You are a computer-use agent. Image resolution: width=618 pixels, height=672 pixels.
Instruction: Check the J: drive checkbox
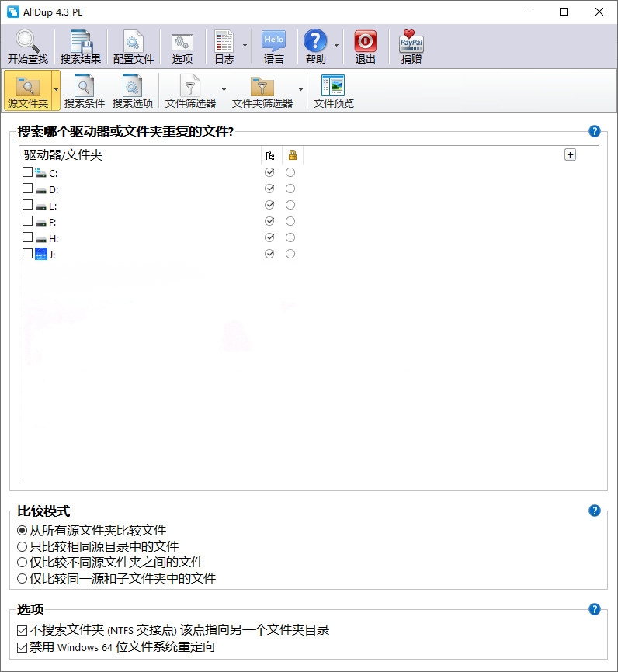tap(27, 253)
